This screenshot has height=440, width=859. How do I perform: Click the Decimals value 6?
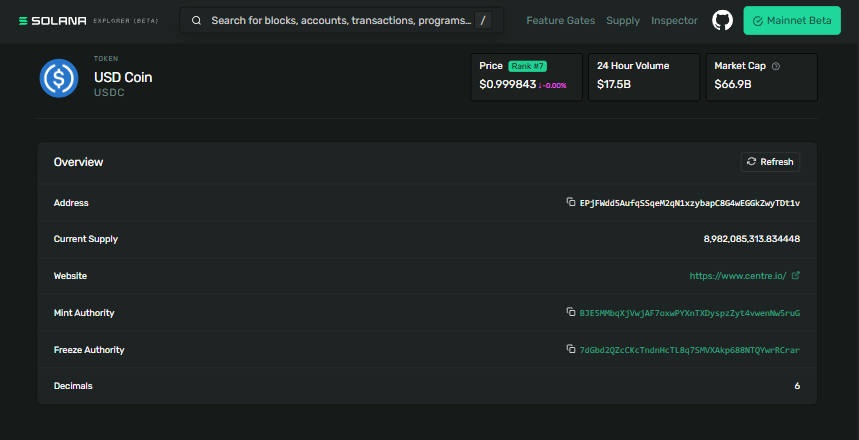pos(797,386)
